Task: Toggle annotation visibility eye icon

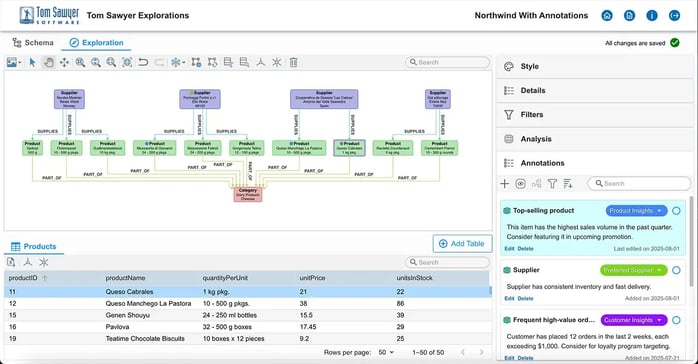Action: pyautogui.click(x=520, y=183)
